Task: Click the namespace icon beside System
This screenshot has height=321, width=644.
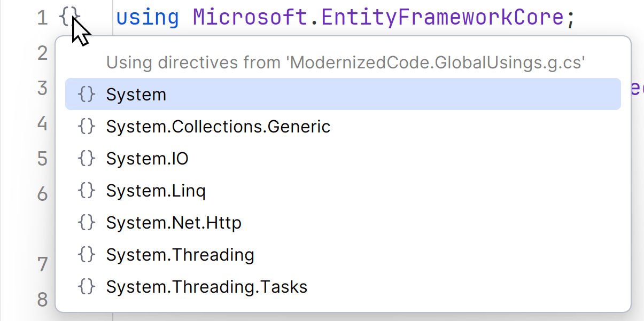Action: tap(87, 95)
